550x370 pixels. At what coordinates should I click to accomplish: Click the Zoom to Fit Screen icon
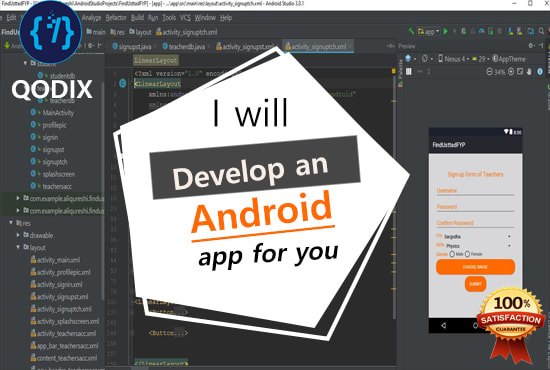(520, 72)
